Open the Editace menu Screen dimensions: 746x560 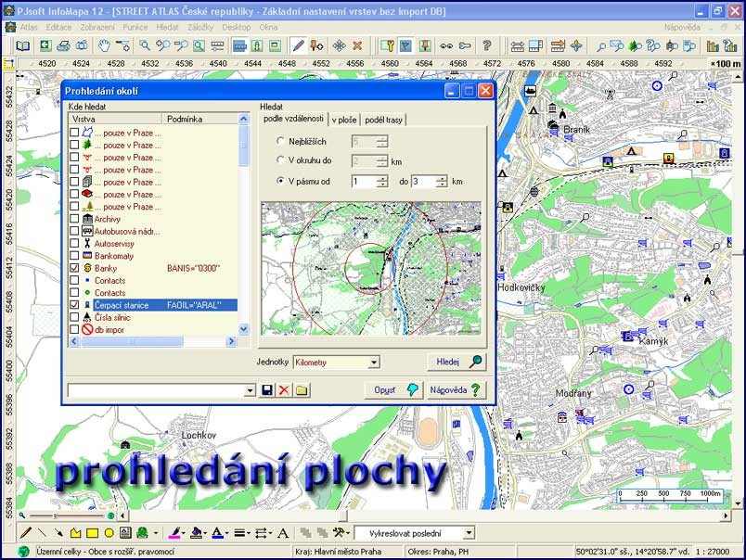(x=58, y=27)
